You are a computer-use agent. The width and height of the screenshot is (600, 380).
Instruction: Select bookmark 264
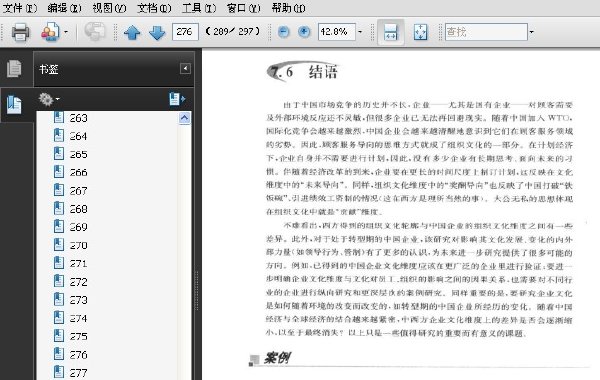78,136
